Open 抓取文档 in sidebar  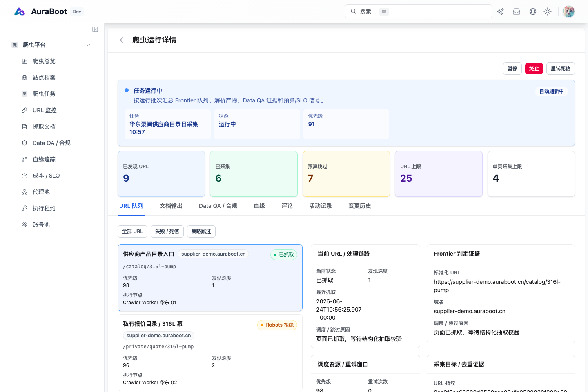point(44,127)
